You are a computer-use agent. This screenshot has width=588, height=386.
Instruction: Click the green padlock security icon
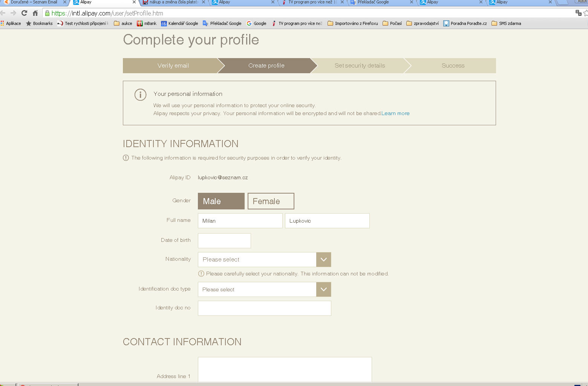pos(47,13)
